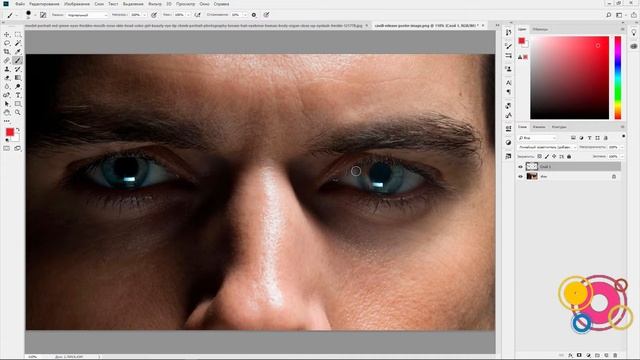This screenshot has height=360, width=640.
Task: Toggle Quick Mask mode
Action: (x=7, y=149)
